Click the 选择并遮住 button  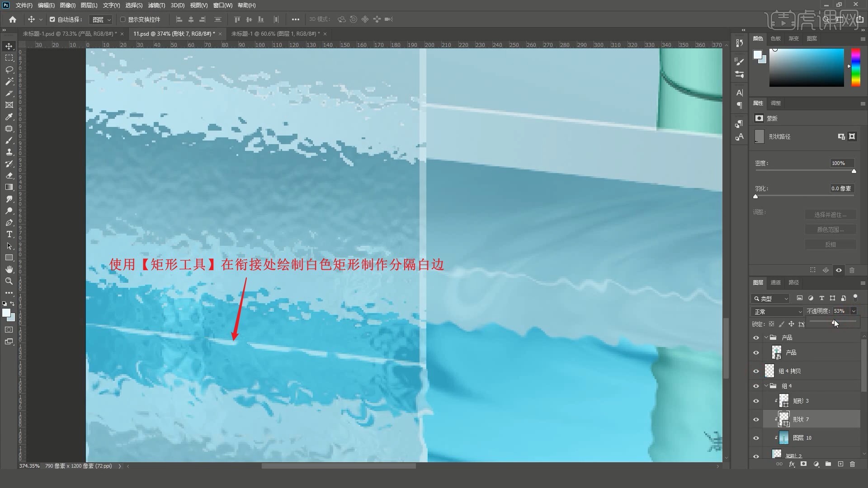tap(830, 215)
